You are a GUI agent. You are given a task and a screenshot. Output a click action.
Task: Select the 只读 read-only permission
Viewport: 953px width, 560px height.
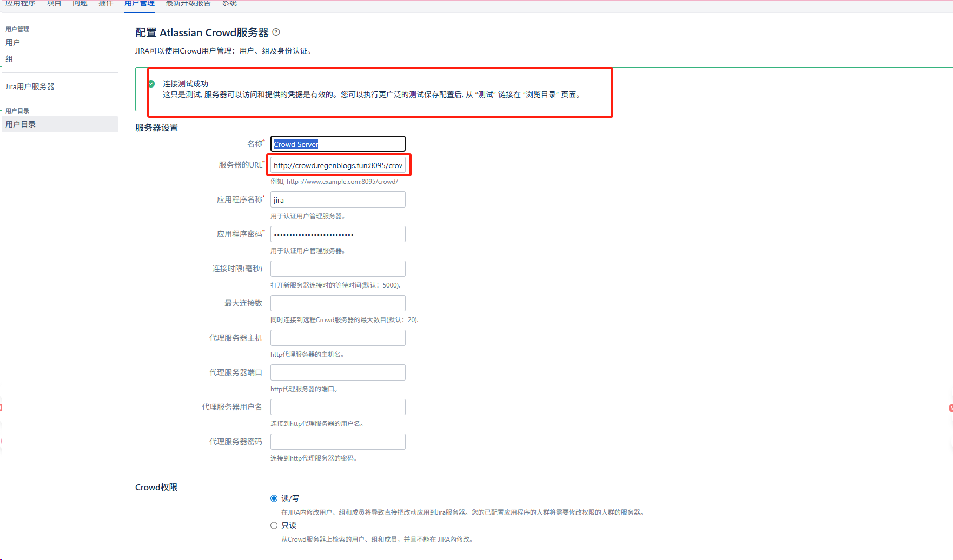(274, 525)
